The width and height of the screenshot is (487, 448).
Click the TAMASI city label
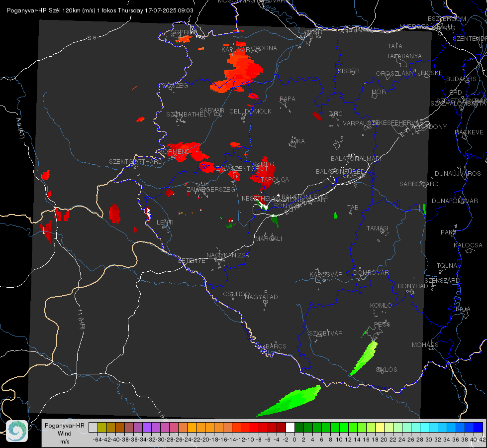tap(378, 228)
